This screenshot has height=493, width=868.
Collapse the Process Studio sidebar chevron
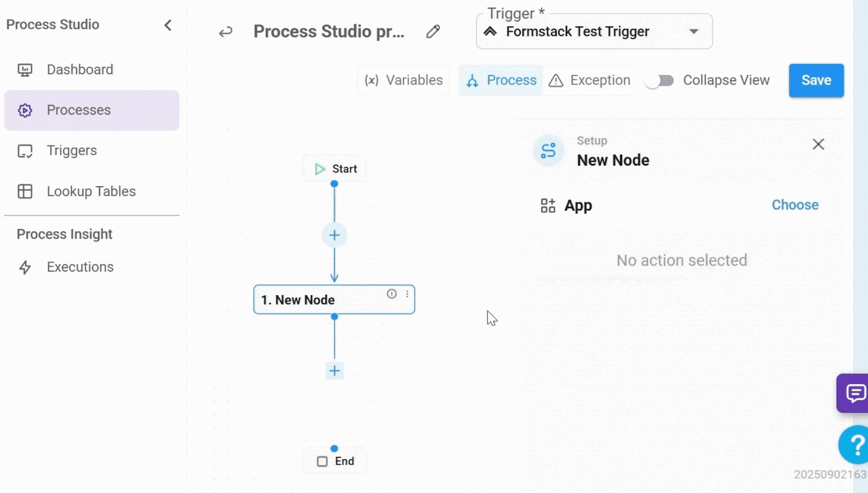pos(168,25)
